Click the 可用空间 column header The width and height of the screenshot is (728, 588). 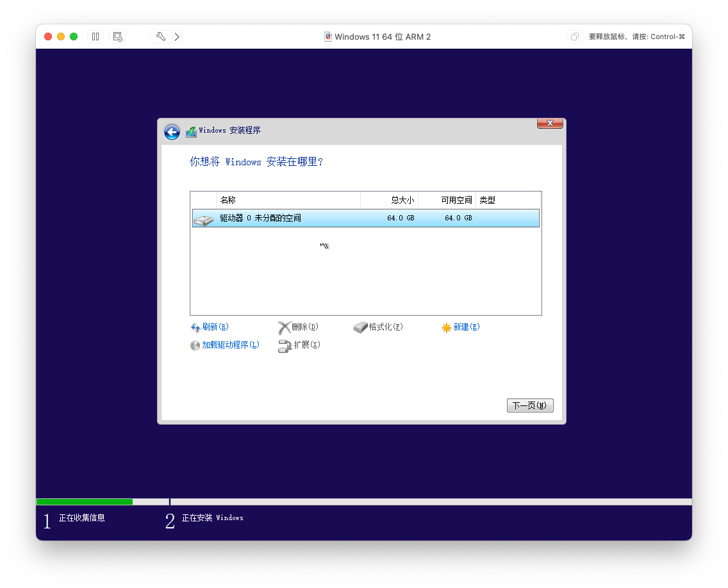(x=447, y=200)
